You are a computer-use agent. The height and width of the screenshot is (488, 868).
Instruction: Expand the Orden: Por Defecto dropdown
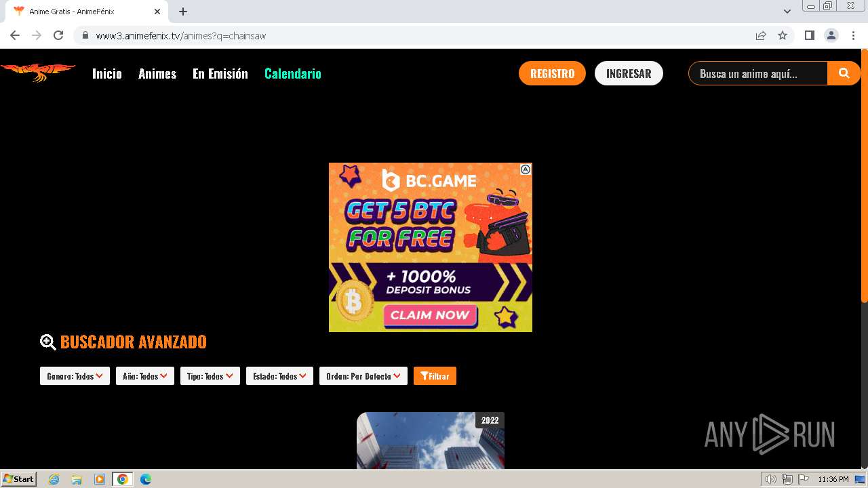[x=363, y=376]
